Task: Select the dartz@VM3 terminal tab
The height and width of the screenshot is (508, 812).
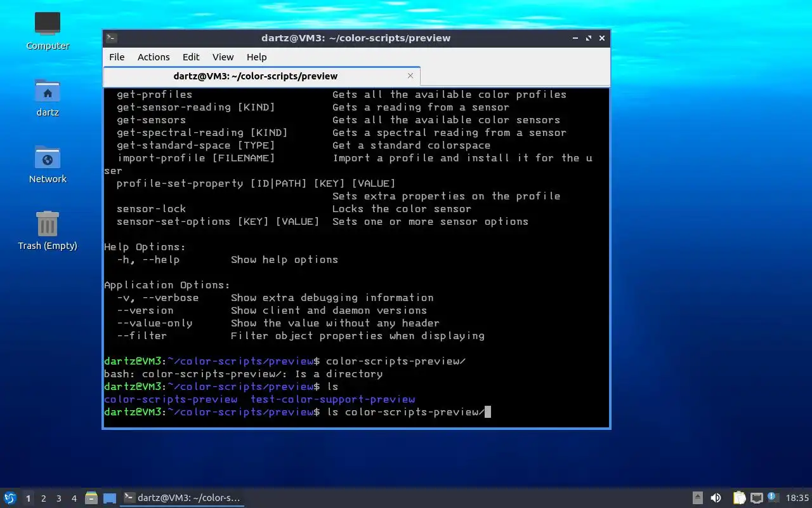Action: [261, 76]
